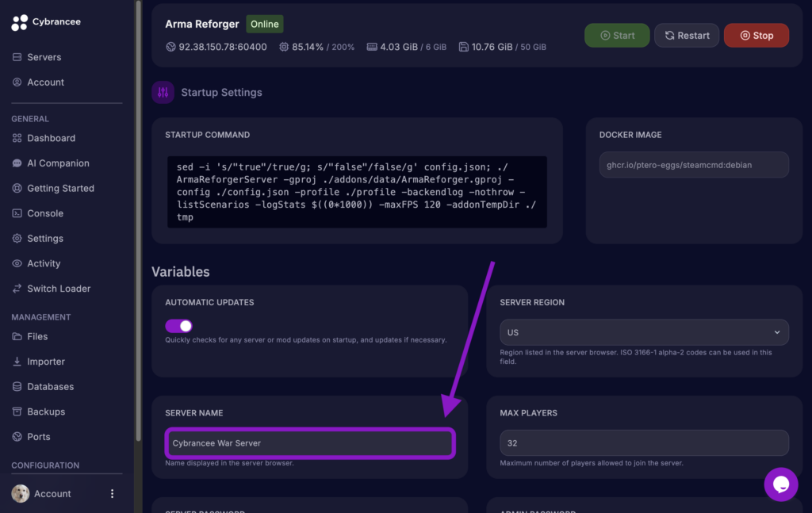This screenshot has width=812, height=513.
Task: Click the Online status badge
Action: pyautogui.click(x=265, y=24)
